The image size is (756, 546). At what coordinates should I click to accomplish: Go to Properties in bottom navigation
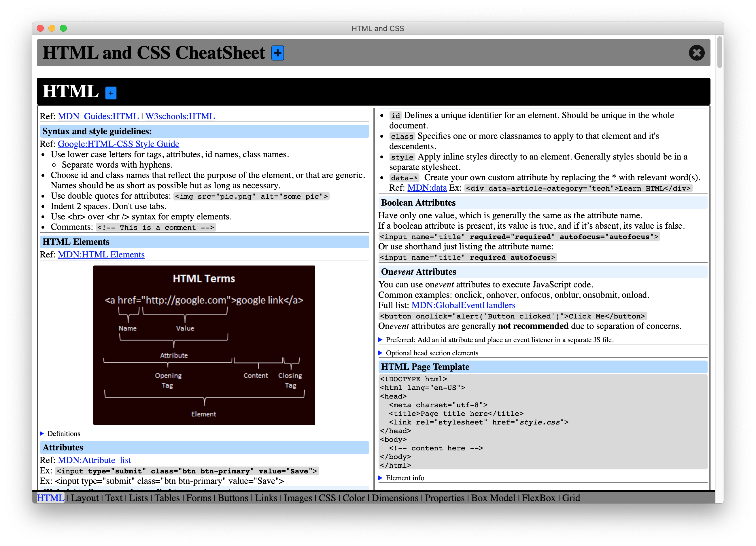(444, 497)
